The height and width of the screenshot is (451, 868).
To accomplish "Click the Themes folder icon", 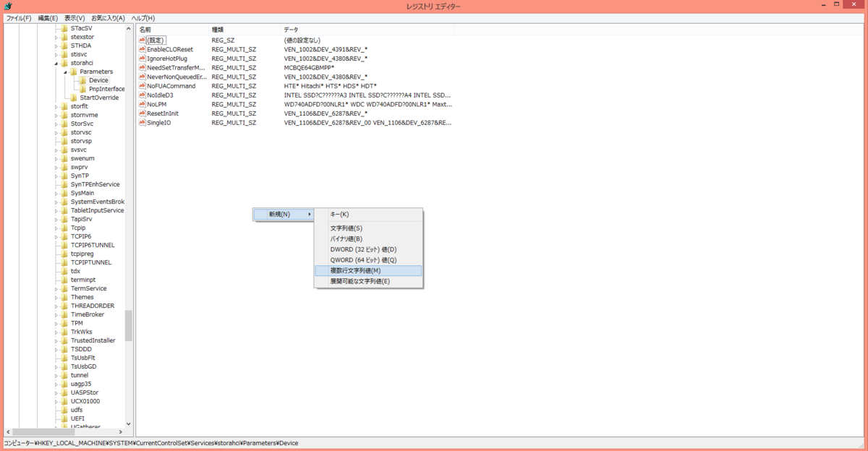I will tap(64, 297).
